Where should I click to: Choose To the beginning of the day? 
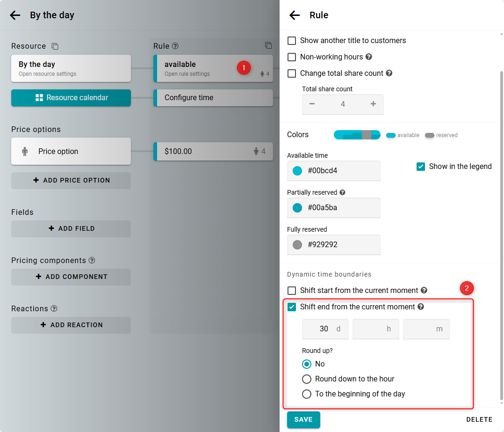[307, 394]
